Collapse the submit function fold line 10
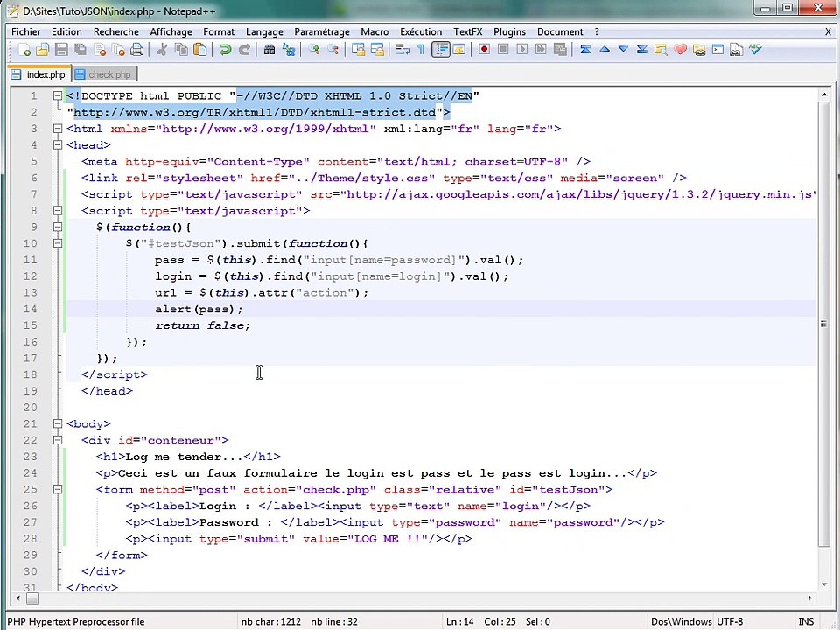Viewport: 840px width, 630px height. 58,243
